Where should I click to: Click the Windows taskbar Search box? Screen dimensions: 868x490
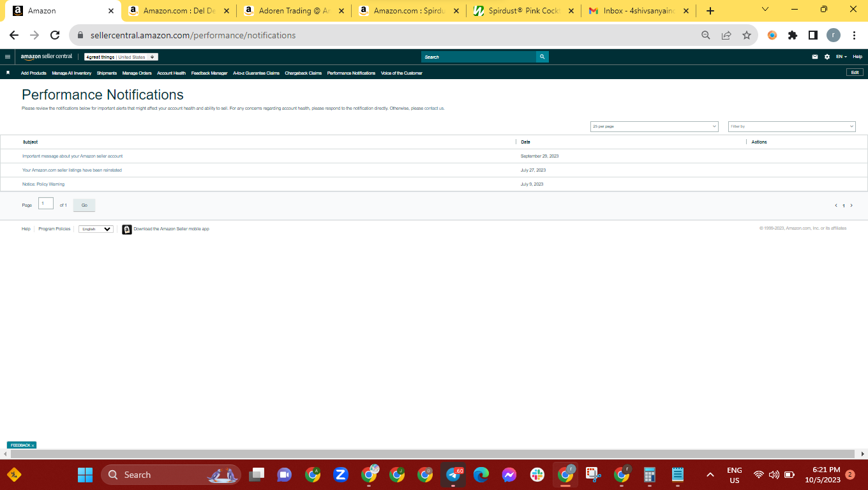click(x=170, y=475)
